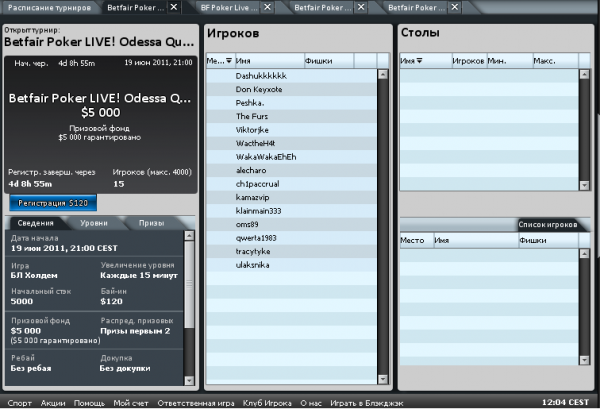Select player alecharo
This screenshot has width=600, height=409.
click(291, 170)
